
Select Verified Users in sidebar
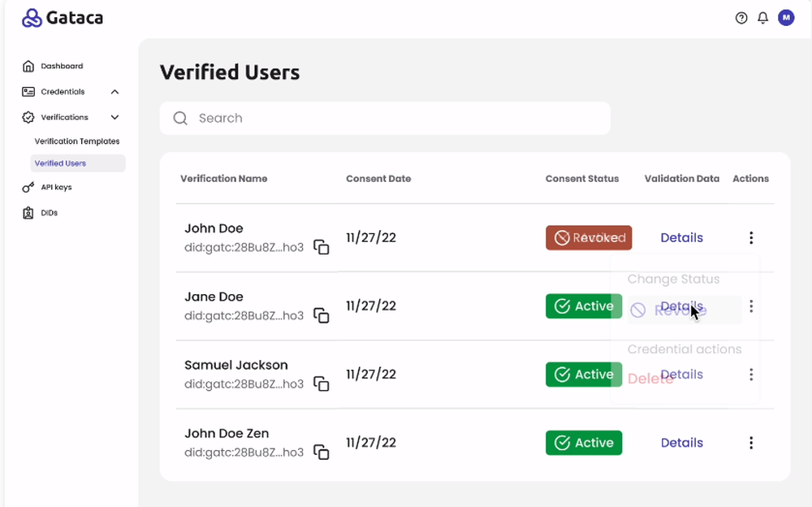click(x=78, y=163)
